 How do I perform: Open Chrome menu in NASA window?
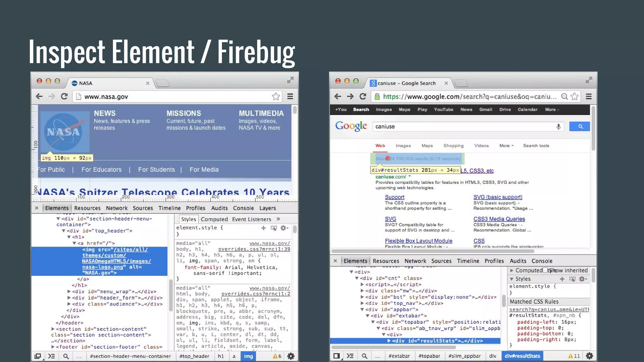click(x=290, y=96)
